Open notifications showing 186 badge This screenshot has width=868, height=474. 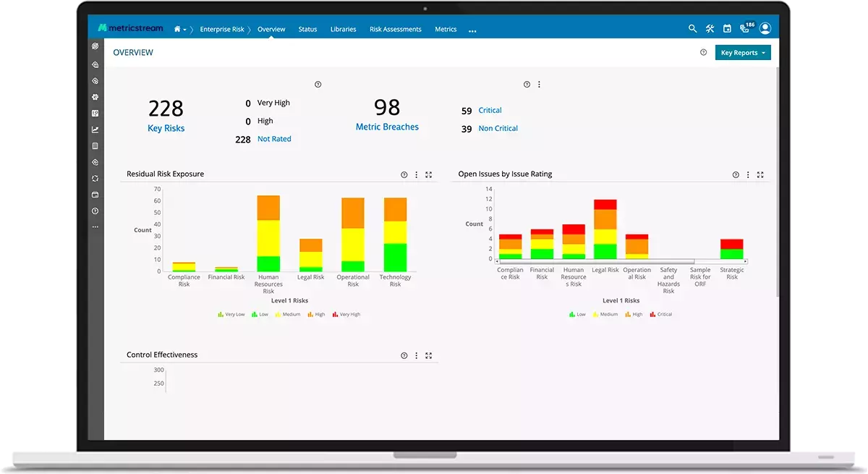pyautogui.click(x=746, y=28)
